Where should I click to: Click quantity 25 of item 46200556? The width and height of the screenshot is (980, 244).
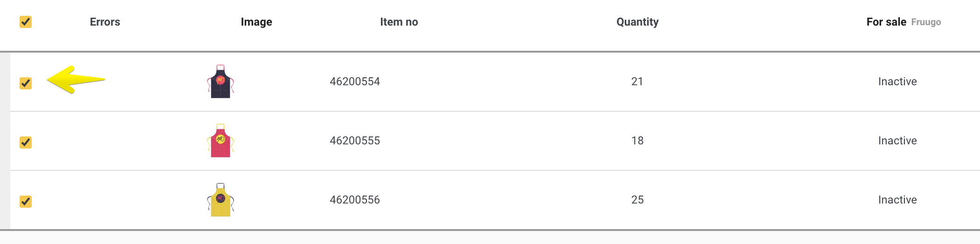pos(637,200)
